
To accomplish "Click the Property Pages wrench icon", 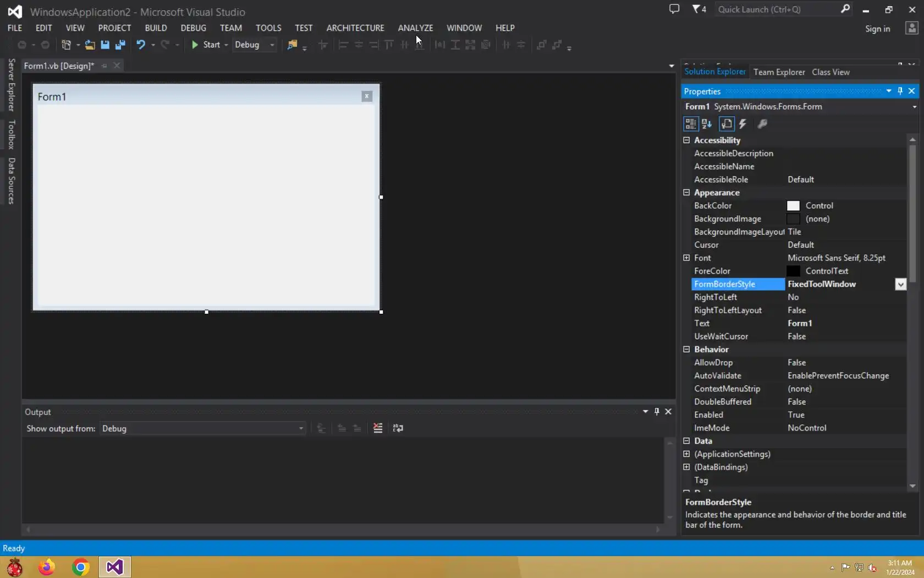I will point(762,124).
